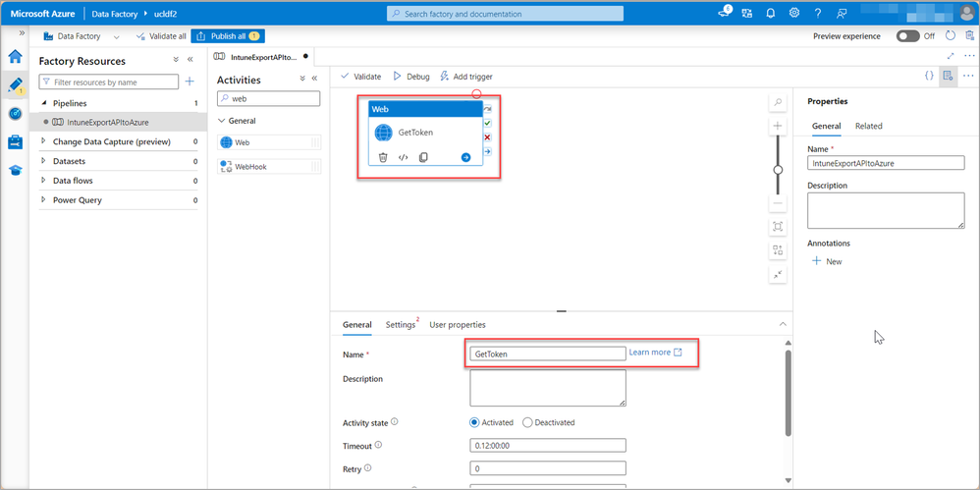The width and height of the screenshot is (980, 490).
Task: Open the pipeline code braces view
Action: click(929, 76)
